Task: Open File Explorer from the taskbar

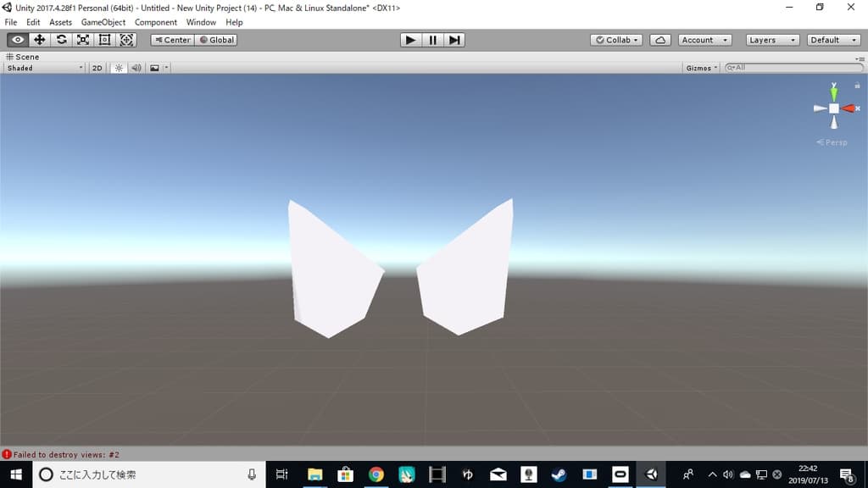Action: click(x=315, y=474)
